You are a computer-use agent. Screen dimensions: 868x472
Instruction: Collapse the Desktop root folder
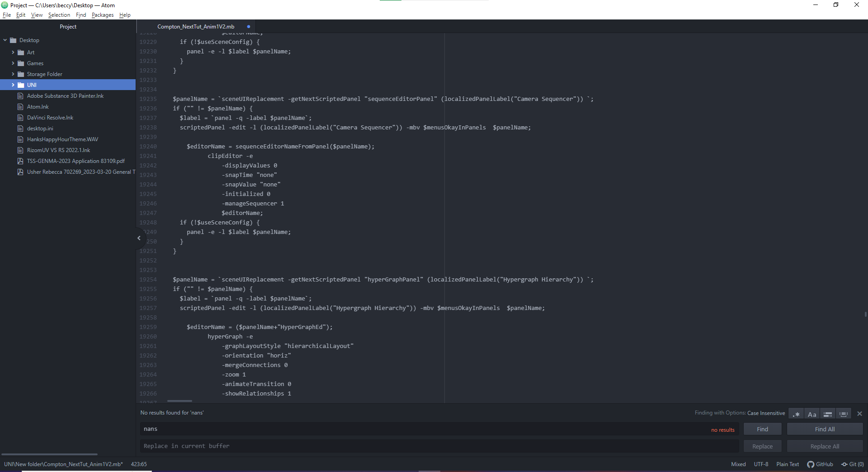click(x=5, y=40)
